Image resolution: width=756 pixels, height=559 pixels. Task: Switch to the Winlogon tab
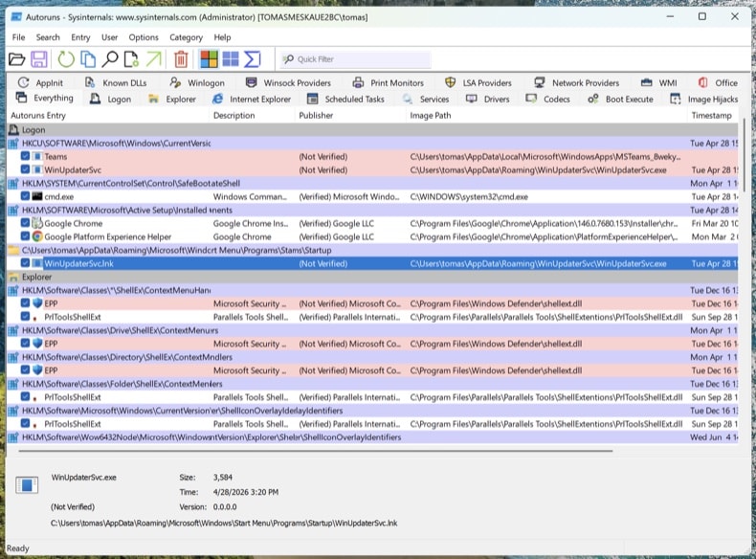point(197,83)
